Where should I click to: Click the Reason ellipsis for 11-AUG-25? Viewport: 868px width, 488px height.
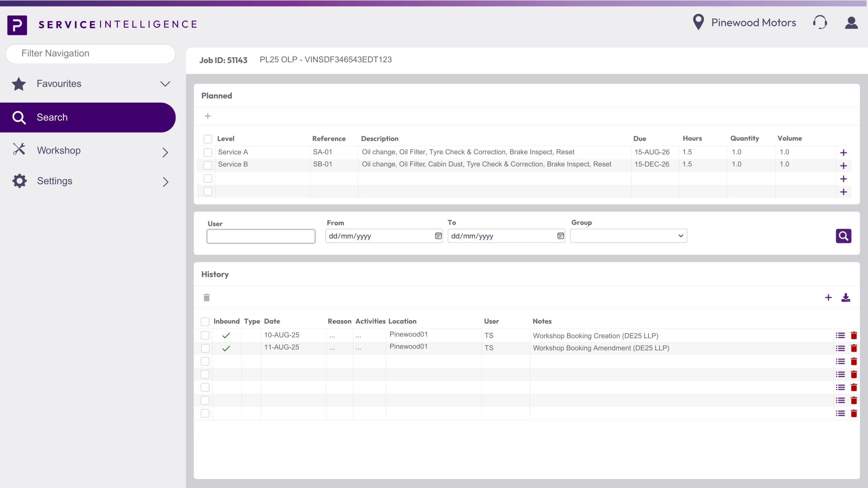332,349
